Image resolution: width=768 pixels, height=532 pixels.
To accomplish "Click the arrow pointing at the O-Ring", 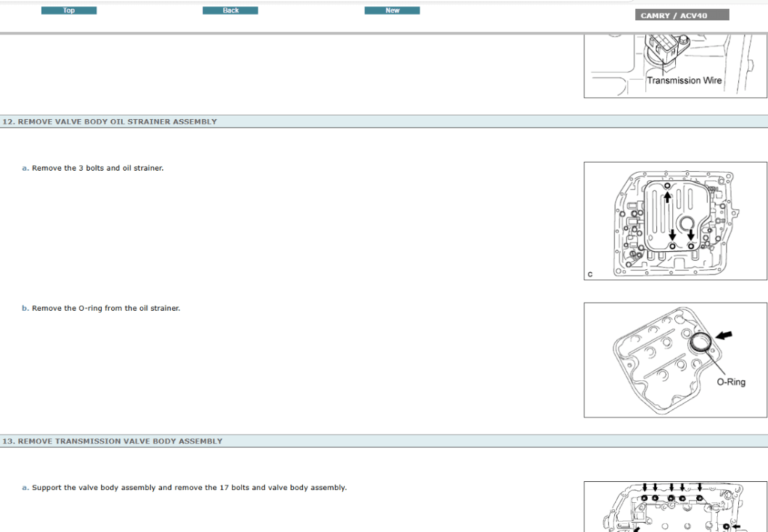I will pos(724,336).
